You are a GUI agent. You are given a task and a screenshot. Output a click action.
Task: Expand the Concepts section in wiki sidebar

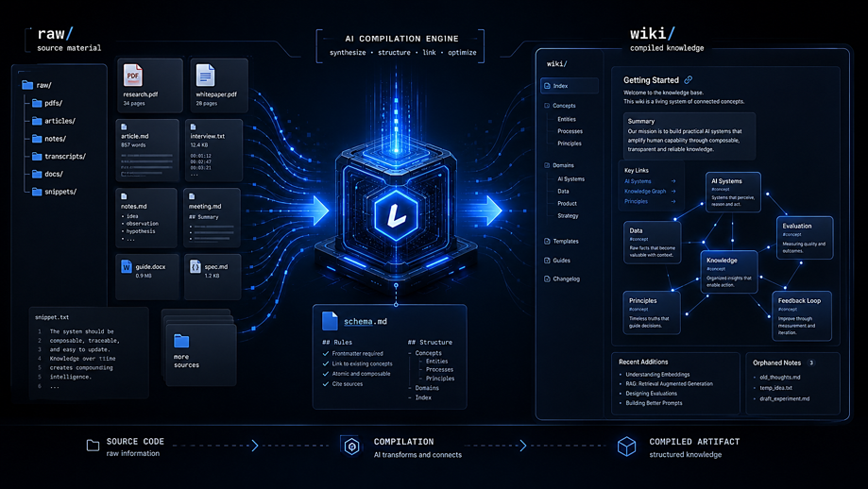560,105
